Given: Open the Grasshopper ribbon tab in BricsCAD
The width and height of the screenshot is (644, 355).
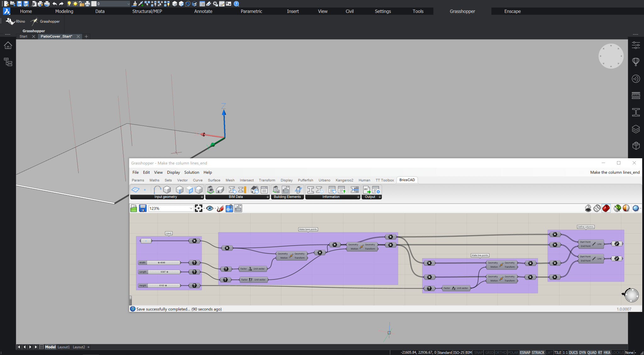Looking at the screenshot, I should coord(462,11).
